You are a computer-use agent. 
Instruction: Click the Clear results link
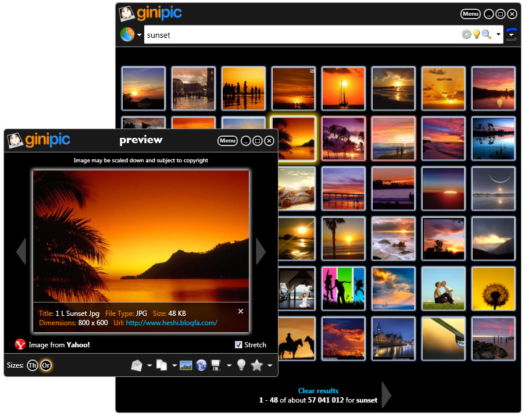click(318, 391)
